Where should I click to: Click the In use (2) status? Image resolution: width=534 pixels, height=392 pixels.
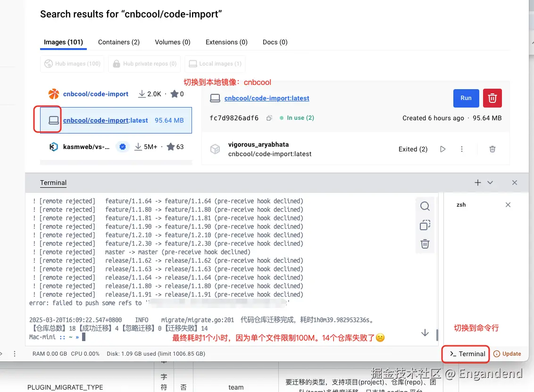[x=297, y=118]
